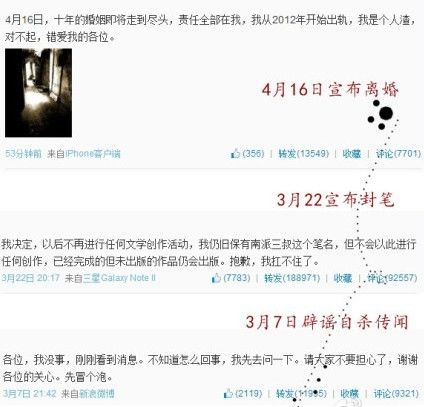Click 收藏 on the March 7 post

[349, 393]
